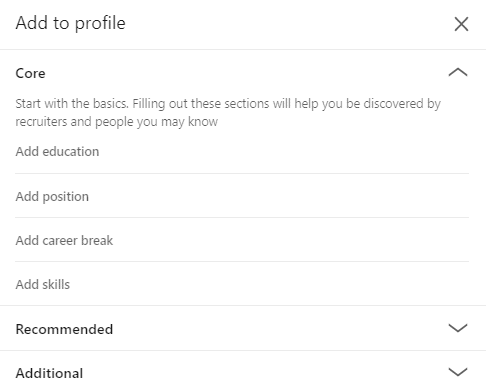Dismiss dialog with the X icon

(x=461, y=24)
